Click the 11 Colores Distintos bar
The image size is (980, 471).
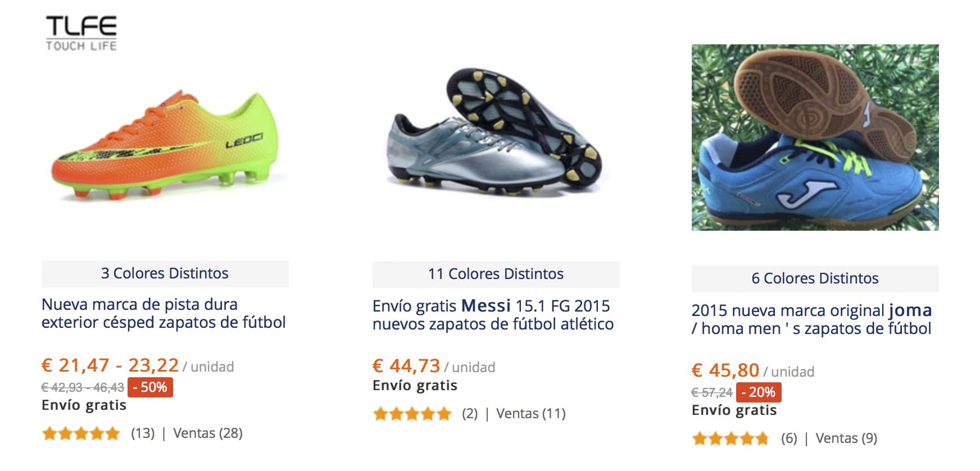tap(496, 274)
